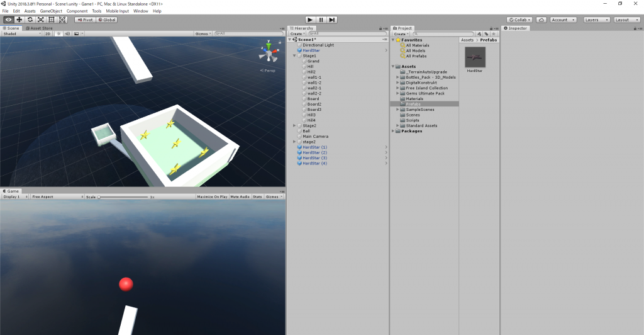Select the Rotate tool

tap(30, 20)
